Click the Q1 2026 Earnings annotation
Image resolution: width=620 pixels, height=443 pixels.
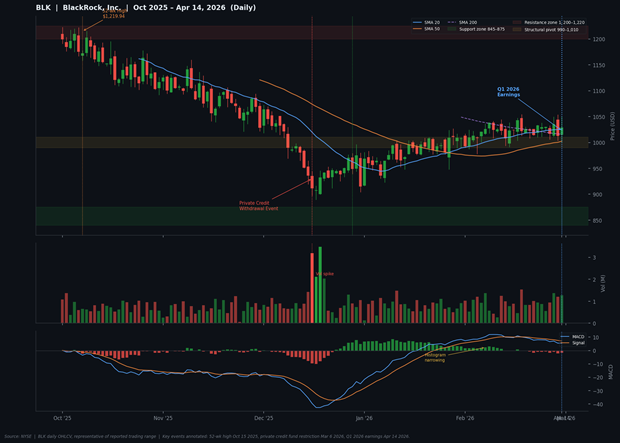click(508, 92)
